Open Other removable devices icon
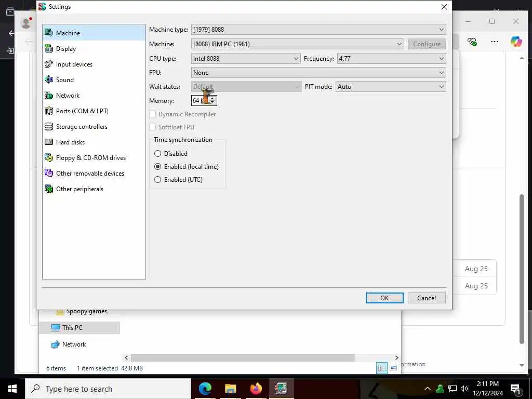 [x=49, y=174]
